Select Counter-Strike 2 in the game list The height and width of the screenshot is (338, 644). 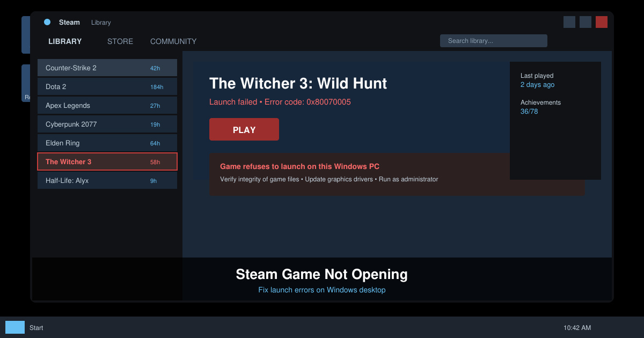pos(107,68)
